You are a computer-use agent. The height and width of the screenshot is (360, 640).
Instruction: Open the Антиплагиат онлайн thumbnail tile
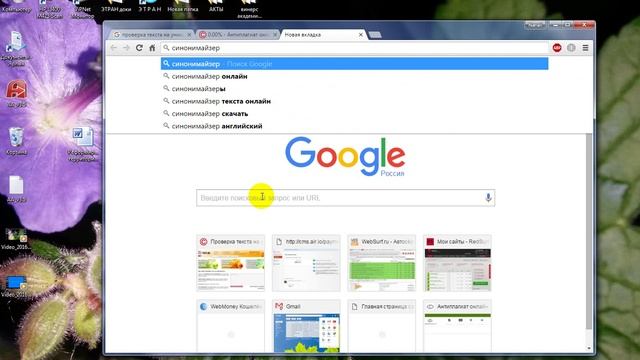tap(457, 326)
